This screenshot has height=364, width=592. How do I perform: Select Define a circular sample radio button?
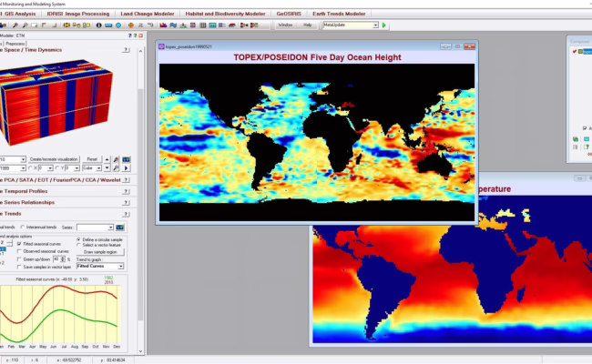[78, 239]
